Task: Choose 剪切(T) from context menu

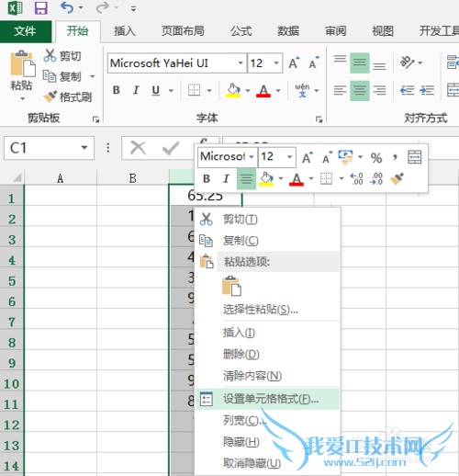Action: (x=268, y=219)
